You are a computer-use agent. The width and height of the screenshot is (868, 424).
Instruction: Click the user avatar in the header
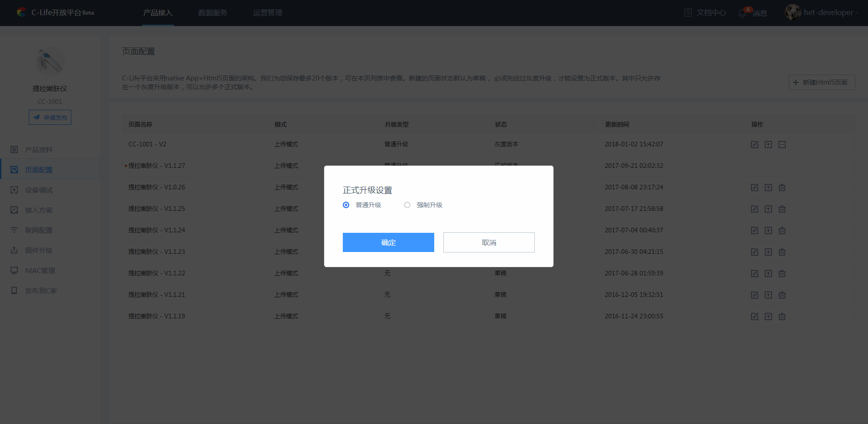coord(793,12)
